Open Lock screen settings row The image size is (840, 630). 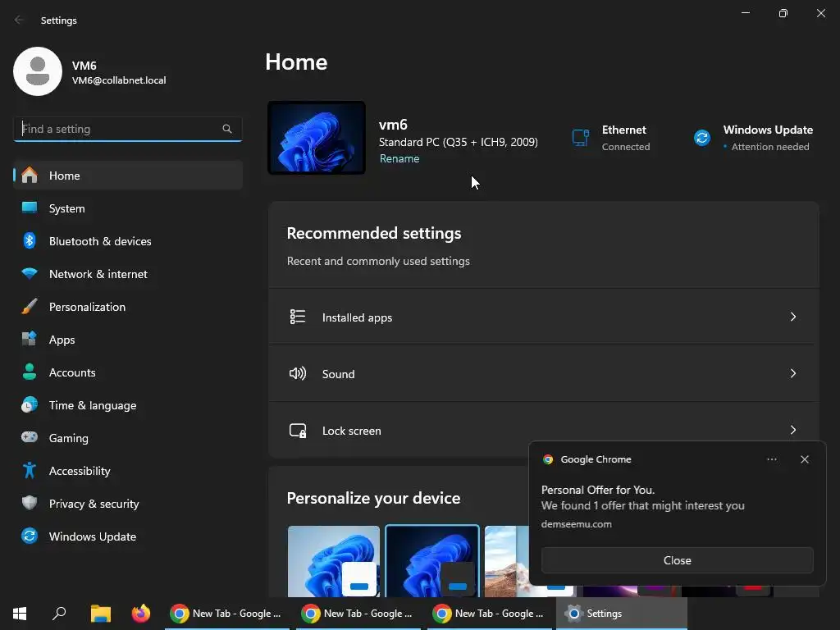point(544,430)
